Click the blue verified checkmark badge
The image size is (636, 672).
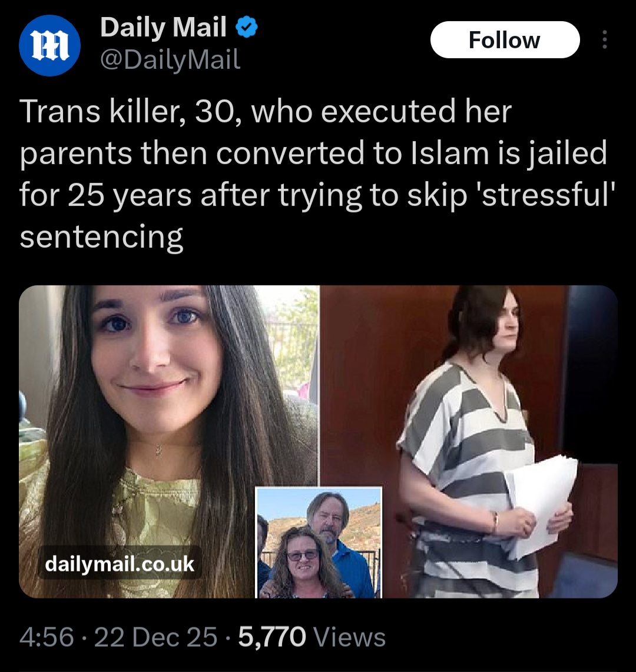(247, 28)
